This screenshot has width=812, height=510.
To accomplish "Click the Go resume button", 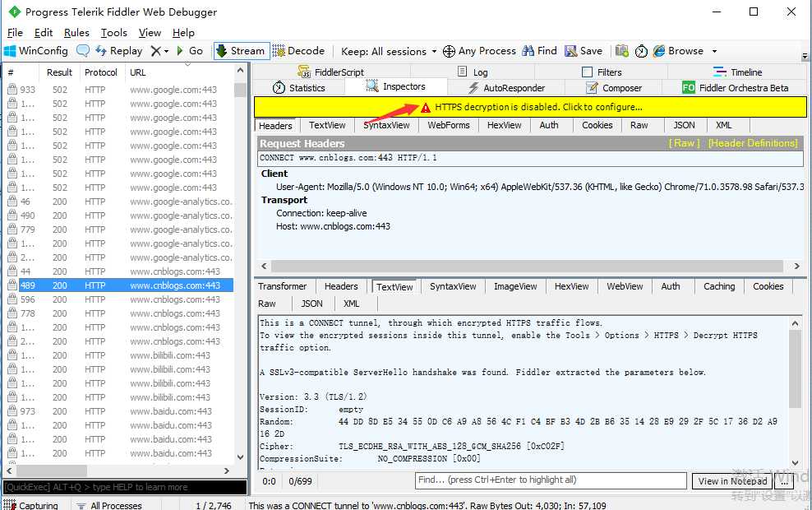I will point(190,51).
